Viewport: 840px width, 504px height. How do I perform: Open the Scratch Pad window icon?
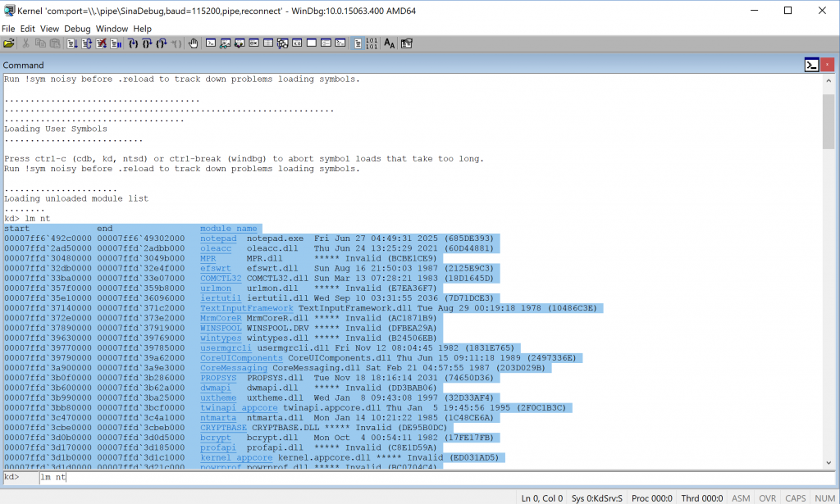[x=311, y=44]
